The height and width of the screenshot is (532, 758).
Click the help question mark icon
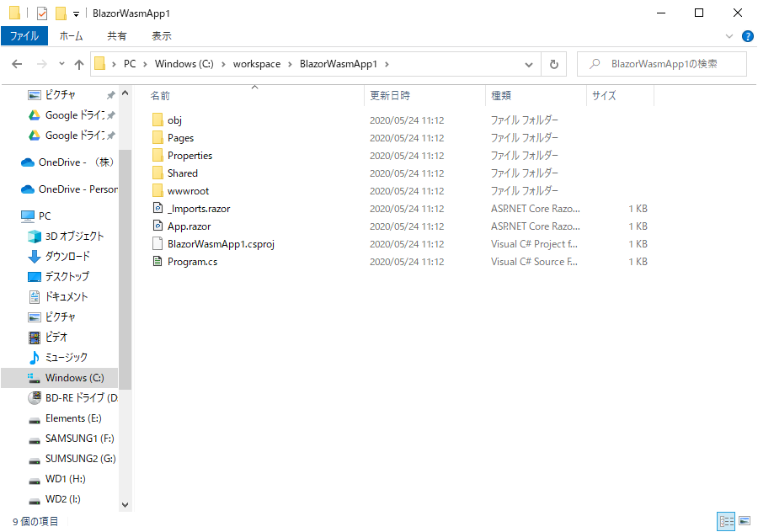(x=747, y=35)
